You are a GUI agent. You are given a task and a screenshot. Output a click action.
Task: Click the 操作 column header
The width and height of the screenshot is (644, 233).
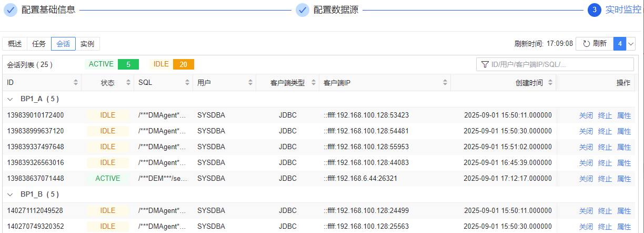click(x=623, y=83)
